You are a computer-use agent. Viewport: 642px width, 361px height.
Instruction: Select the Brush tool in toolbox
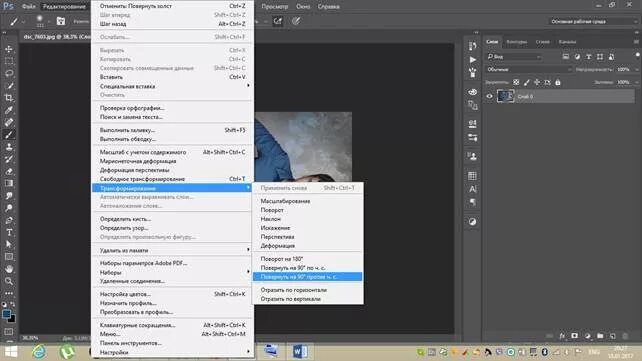click(x=9, y=134)
